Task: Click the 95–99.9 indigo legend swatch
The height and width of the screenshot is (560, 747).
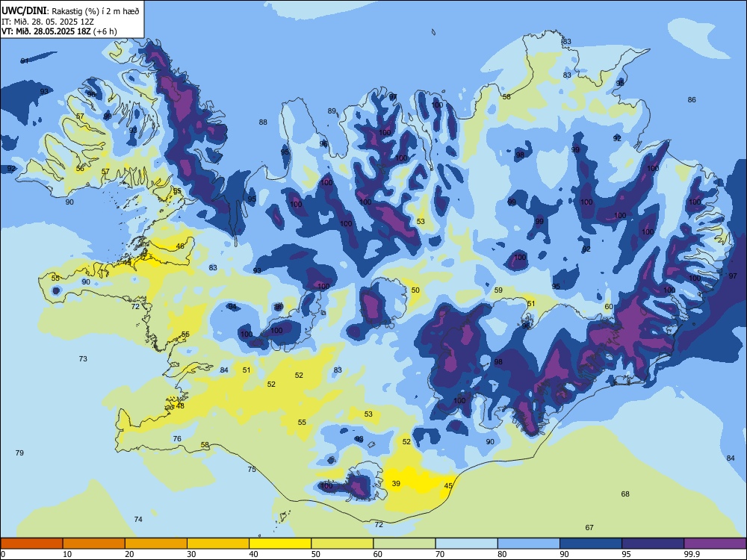Action: pyautogui.click(x=653, y=544)
